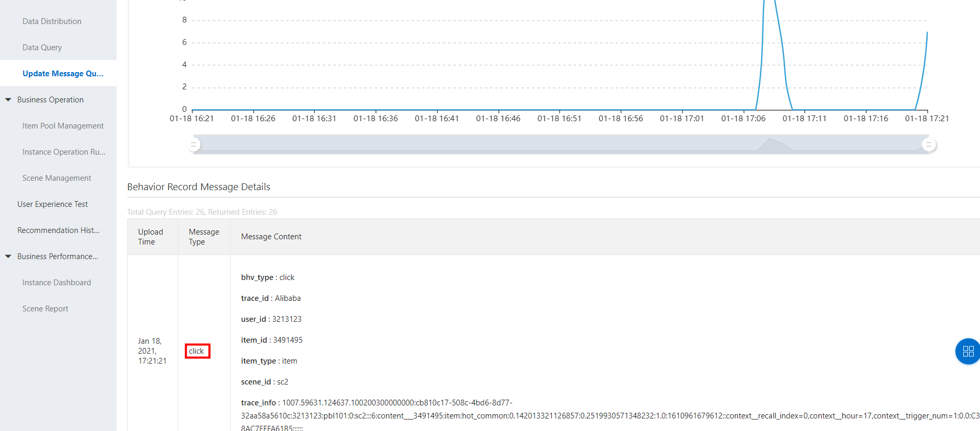Collapse the Business Performance section arrow
The image size is (980, 431).
8,257
